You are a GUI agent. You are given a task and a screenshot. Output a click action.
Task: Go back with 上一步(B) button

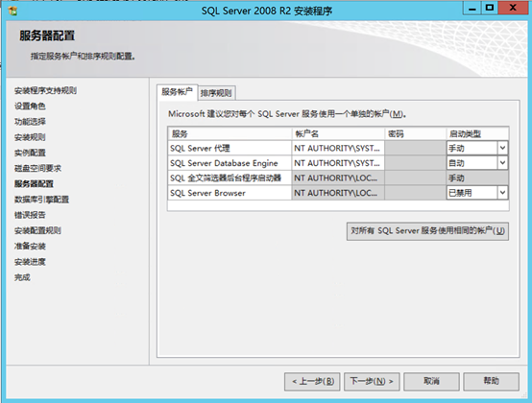click(x=312, y=382)
